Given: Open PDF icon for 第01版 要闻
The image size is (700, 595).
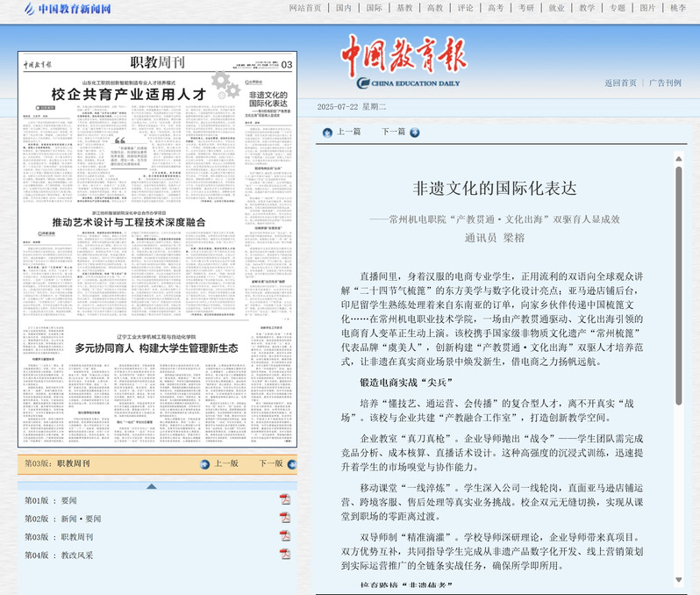Looking at the screenshot, I should [285, 500].
